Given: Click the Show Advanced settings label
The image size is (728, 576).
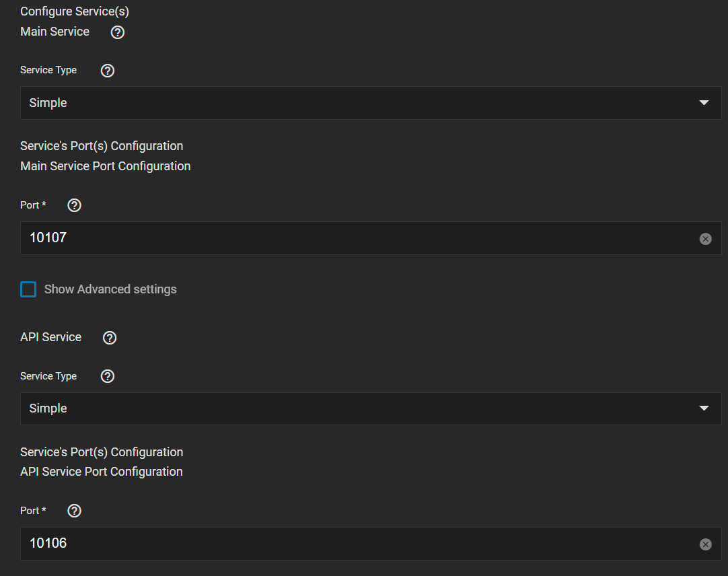Looking at the screenshot, I should 110,289.
